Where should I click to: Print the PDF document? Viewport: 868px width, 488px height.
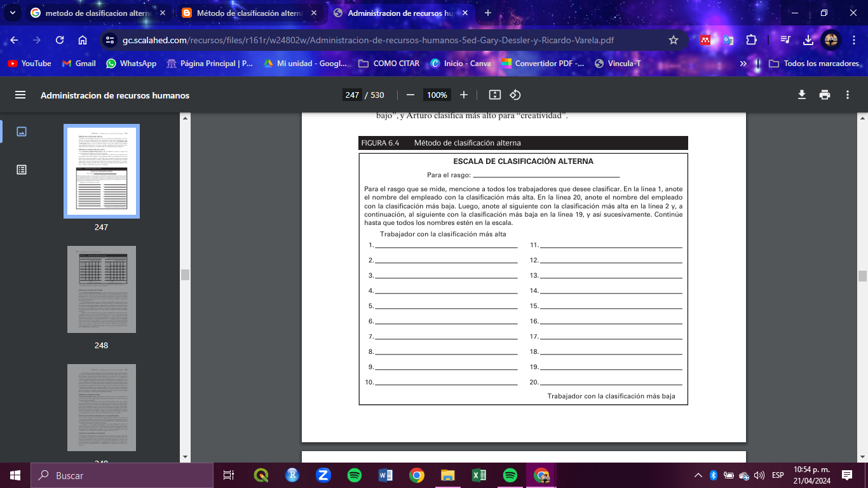coord(825,95)
